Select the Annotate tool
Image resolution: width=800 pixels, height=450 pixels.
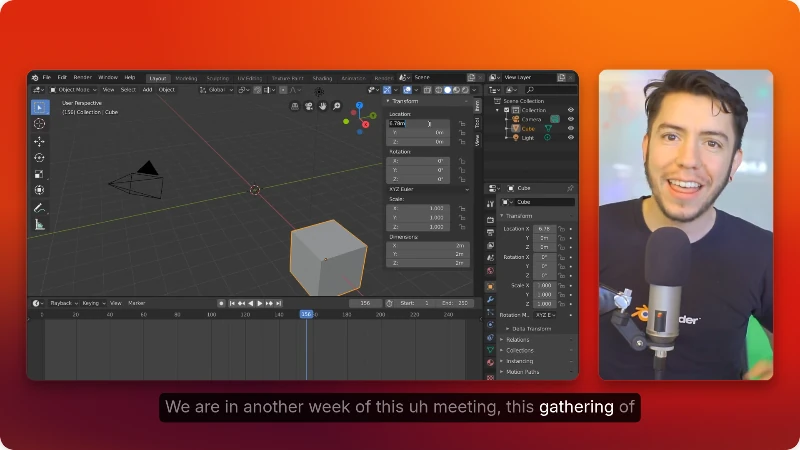click(x=39, y=208)
